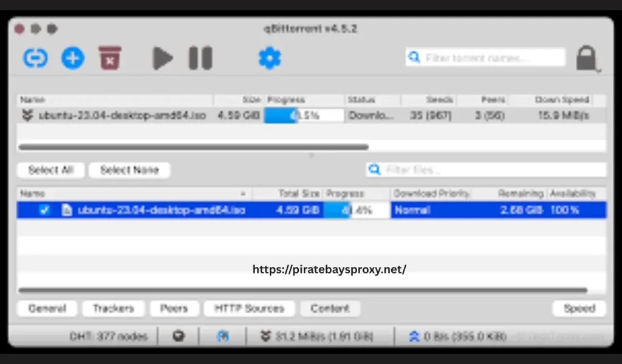This screenshot has height=364, width=622.
Task: Click the upload speed status indicator
Action: [457, 337]
